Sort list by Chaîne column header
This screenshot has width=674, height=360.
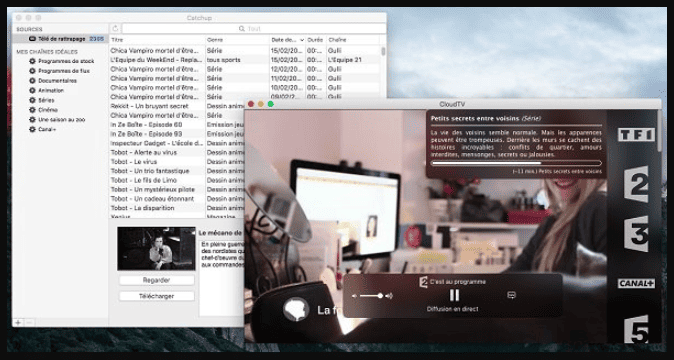click(x=352, y=40)
